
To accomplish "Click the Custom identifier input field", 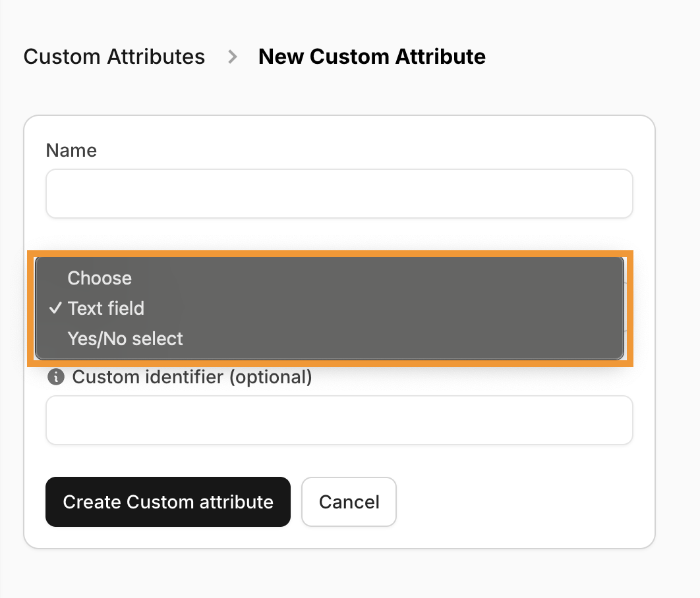I will tap(339, 420).
